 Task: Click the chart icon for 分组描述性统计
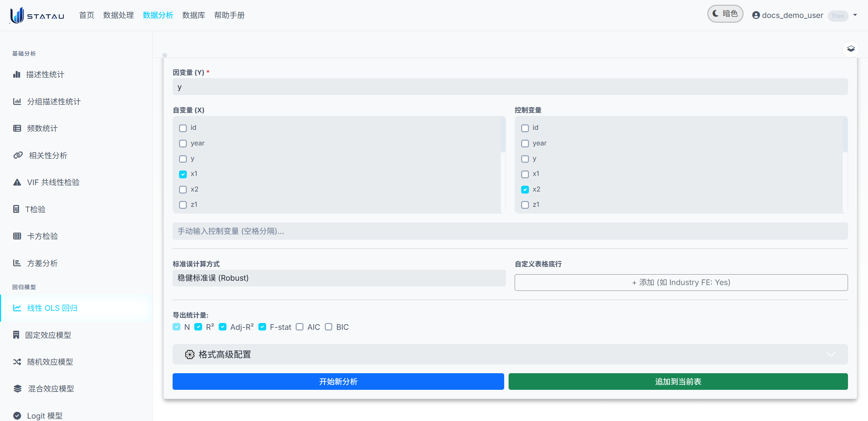[x=17, y=101]
